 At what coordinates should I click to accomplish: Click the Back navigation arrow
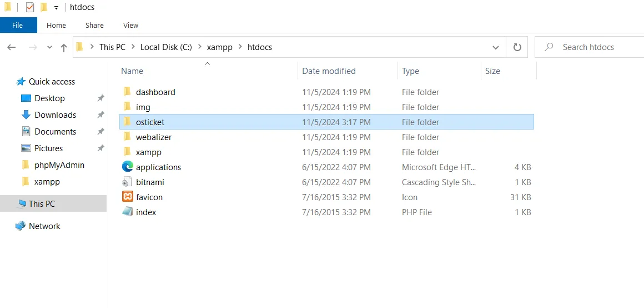click(12, 47)
